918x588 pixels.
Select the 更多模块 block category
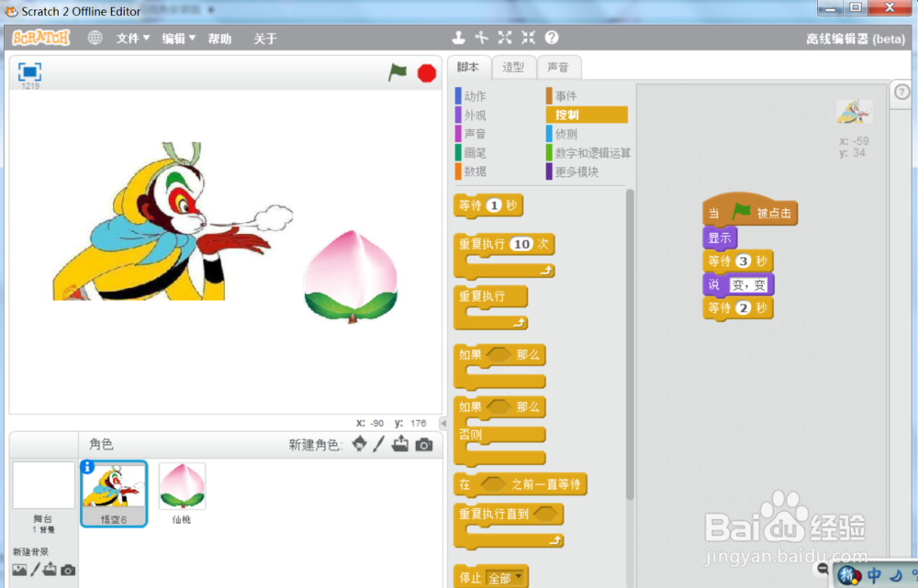pyautogui.click(x=573, y=172)
